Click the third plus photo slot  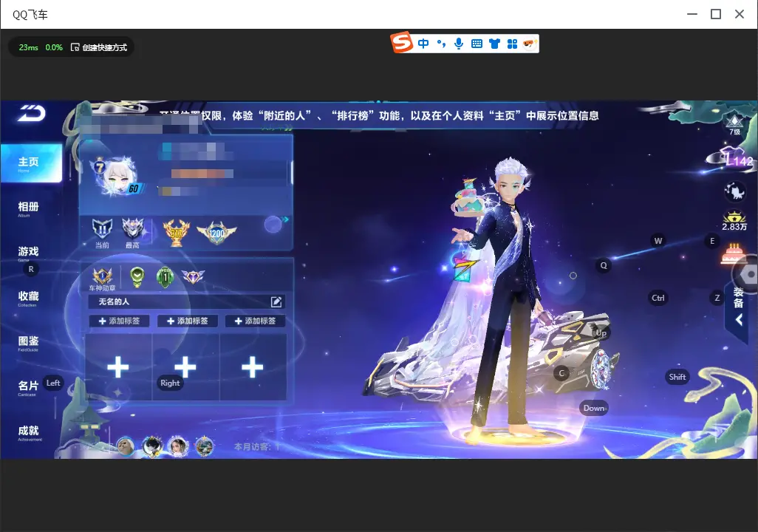click(253, 366)
